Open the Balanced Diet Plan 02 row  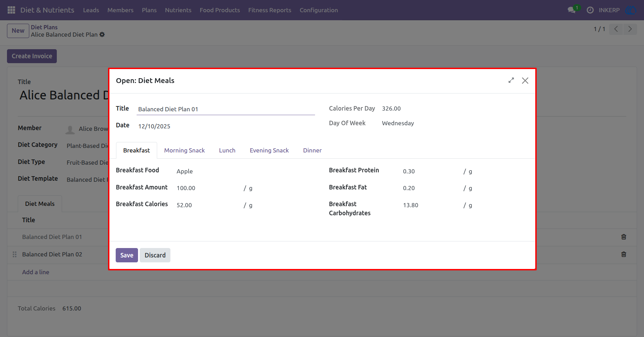[x=52, y=254]
